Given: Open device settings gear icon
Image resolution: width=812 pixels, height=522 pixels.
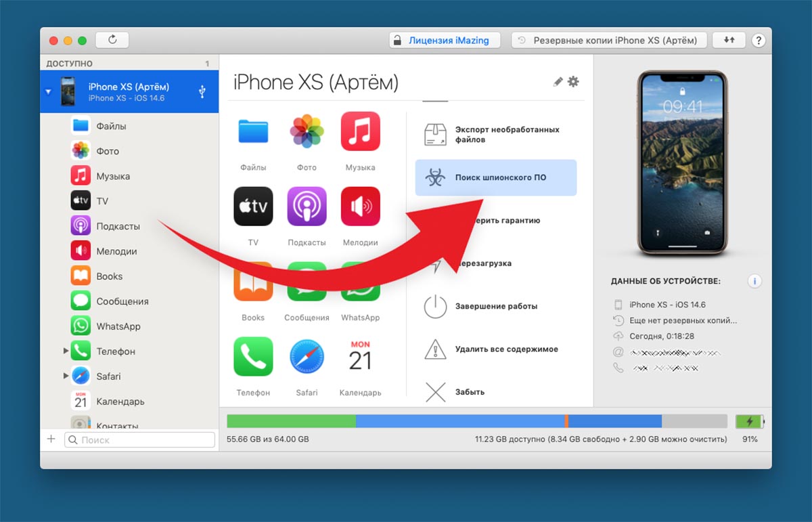Looking at the screenshot, I should pos(573,82).
